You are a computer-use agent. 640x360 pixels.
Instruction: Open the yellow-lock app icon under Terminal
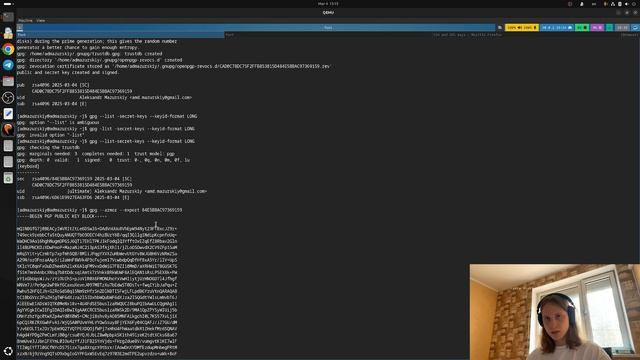8,33
